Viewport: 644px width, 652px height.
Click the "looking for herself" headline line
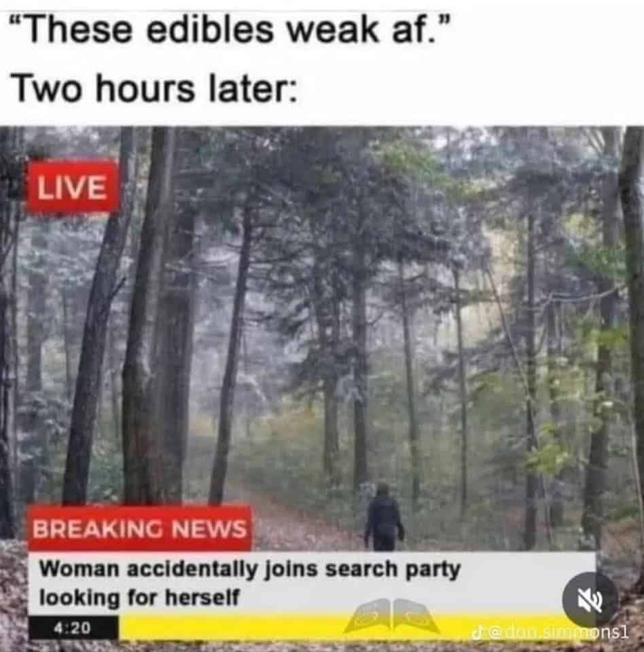tap(139, 598)
